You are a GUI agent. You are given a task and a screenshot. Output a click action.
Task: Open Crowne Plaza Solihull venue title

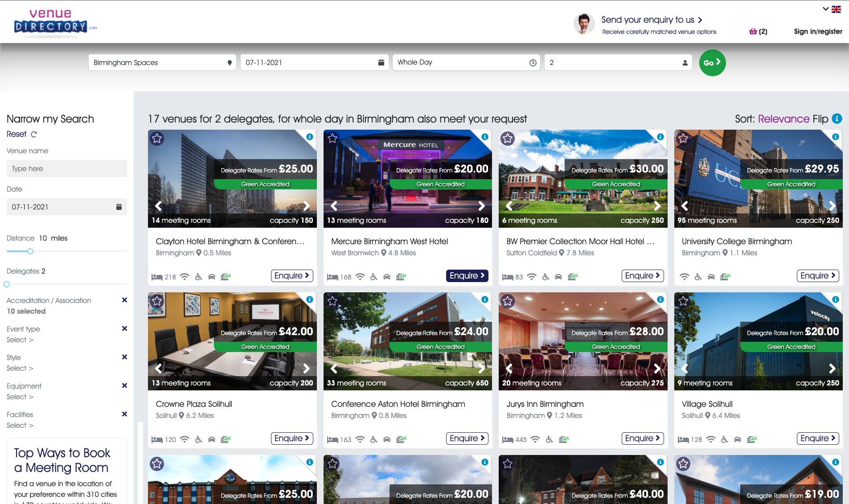194,404
